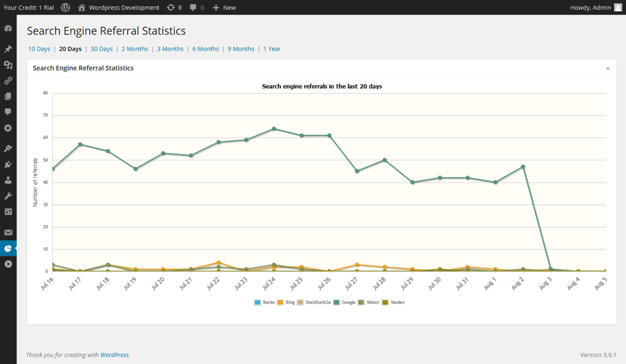Click the home icon beside Wordpress Development
This screenshot has height=364, width=626.
pos(81,7)
